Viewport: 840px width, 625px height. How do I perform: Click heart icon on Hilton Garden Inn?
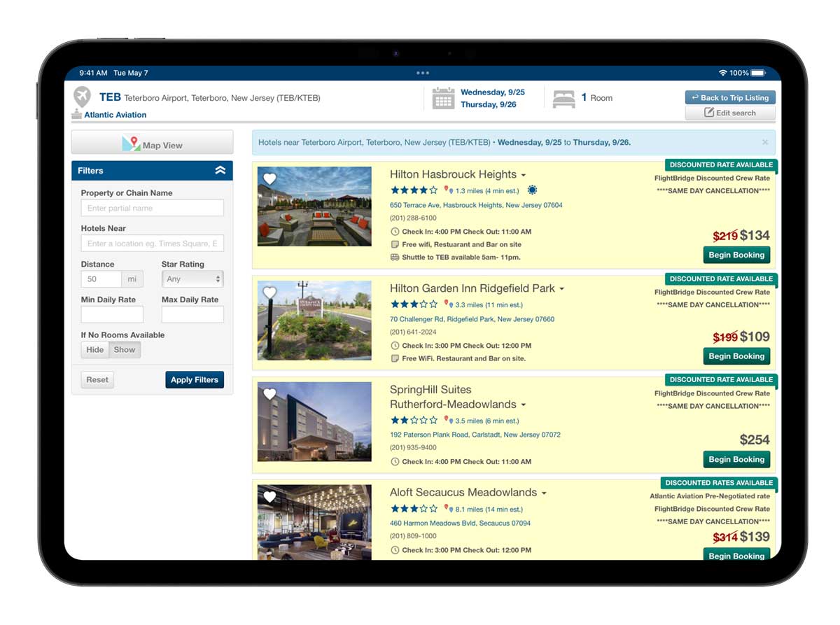click(x=269, y=293)
